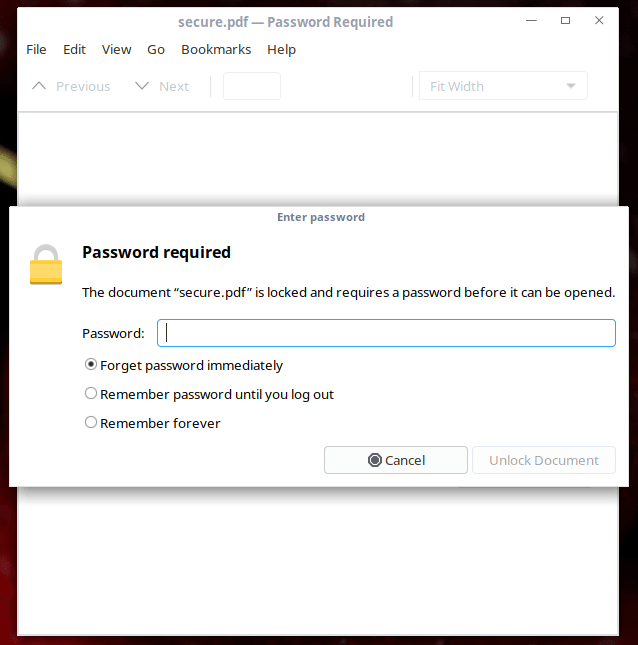Focus the Password input field
Screen dimensions: 638x645
click(386, 333)
